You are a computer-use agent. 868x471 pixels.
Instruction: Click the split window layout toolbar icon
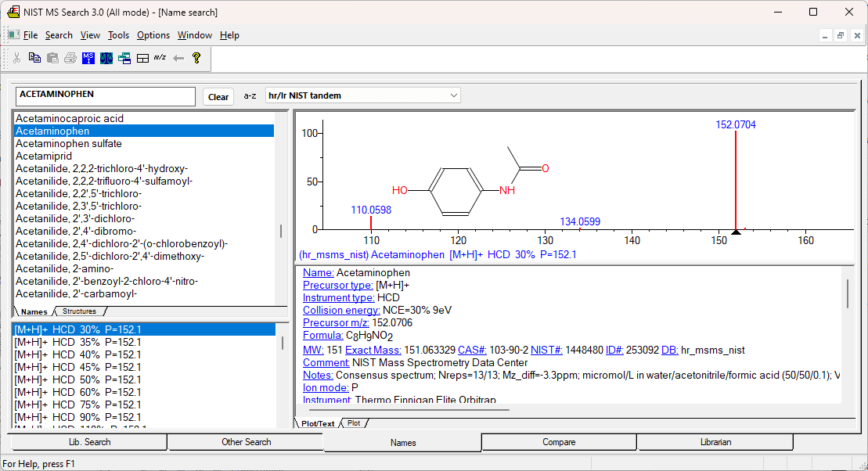coord(142,59)
